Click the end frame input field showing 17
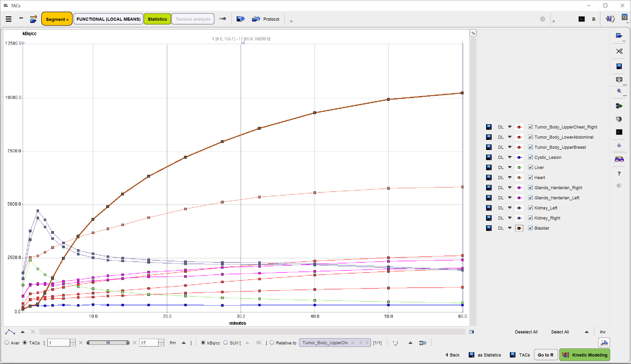Image resolution: width=631 pixels, height=364 pixels. 149,343
